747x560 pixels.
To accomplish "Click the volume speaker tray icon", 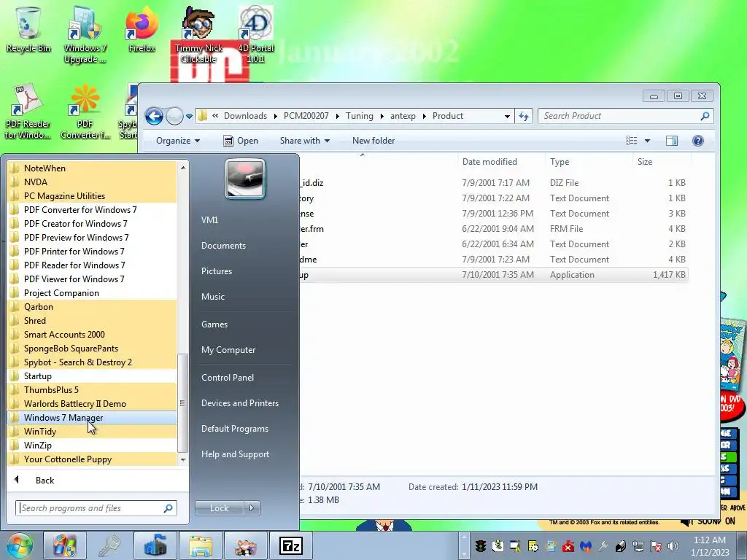I will point(673,545).
